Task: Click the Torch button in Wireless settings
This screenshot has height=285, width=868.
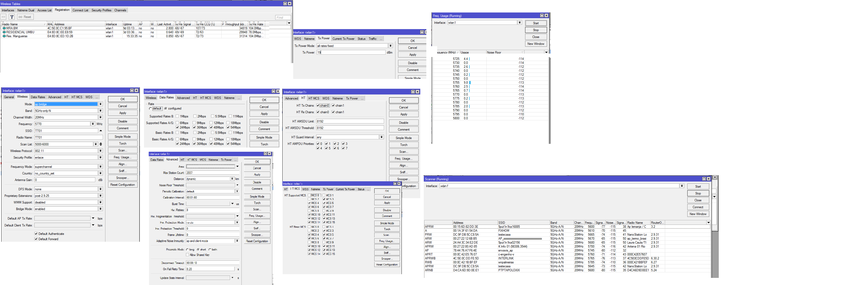Action: click(x=123, y=143)
